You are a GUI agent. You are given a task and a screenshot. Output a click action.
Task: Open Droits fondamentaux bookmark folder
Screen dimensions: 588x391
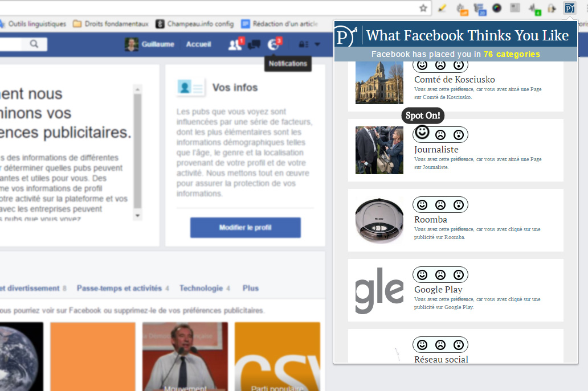coord(111,24)
